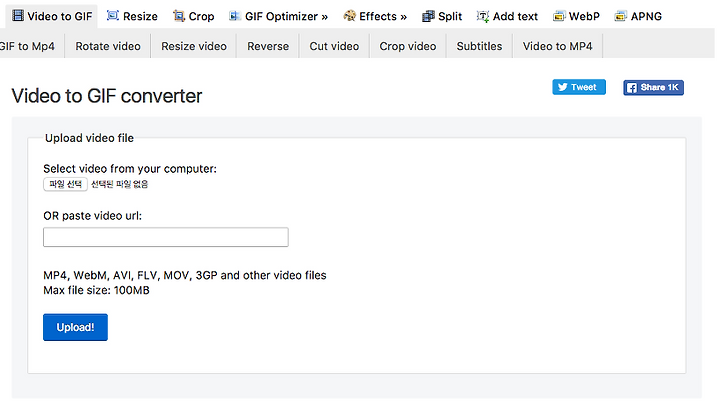
Task: Open the Crop video tab
Action: [x=408, y=46]
